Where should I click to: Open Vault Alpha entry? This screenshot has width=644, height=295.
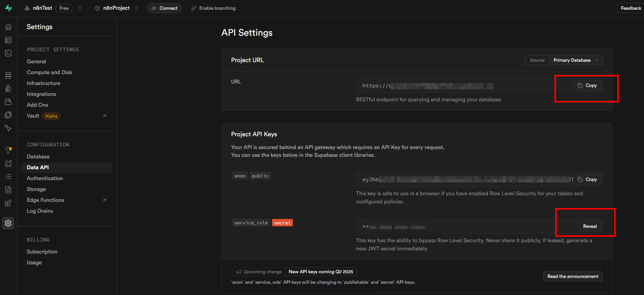(x=66, y=116)
